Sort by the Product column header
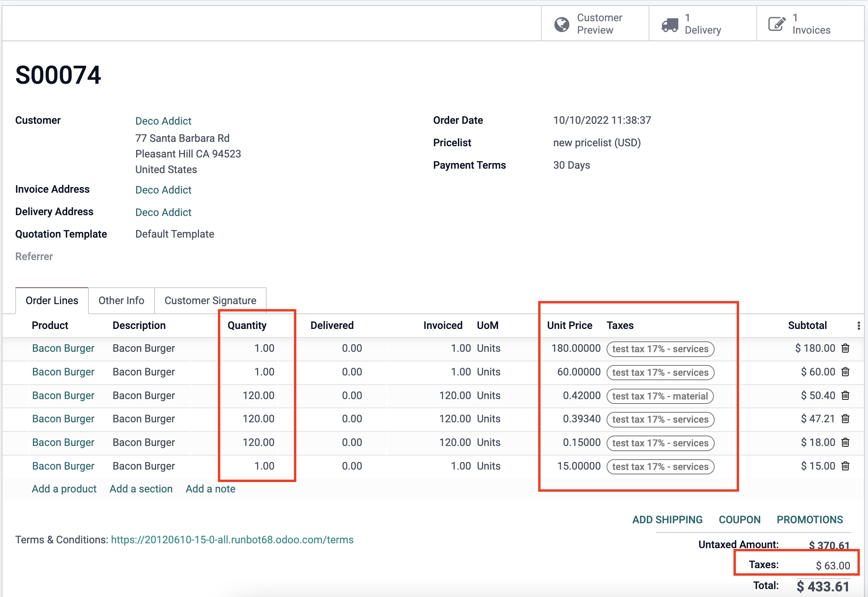The width and height of the screenshot is (868, 597). click(50, 325)
